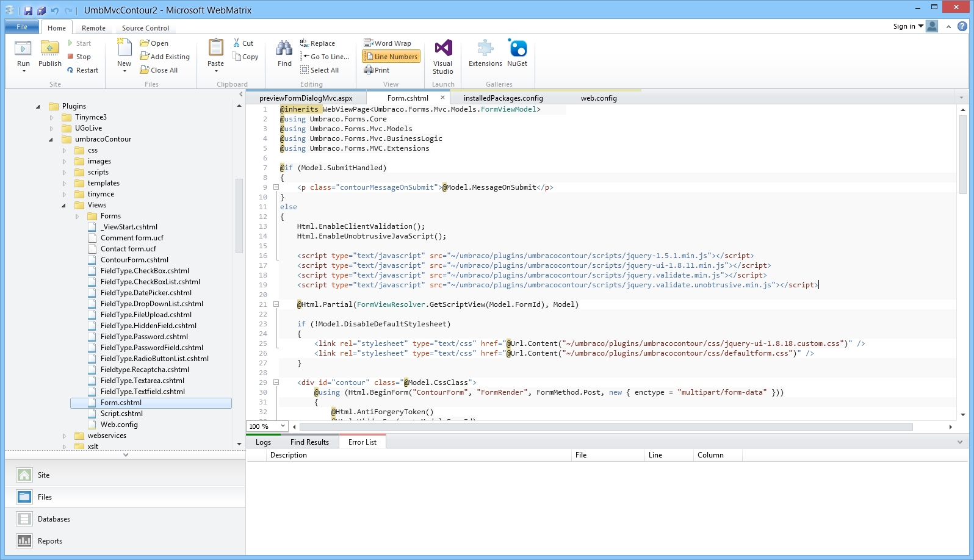Open the NuGet gallery
The width and height of the screenshot is (974, 560).
click(x=518, y=53)
